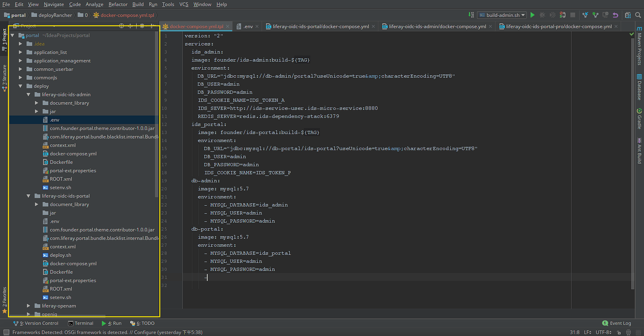Click the 'Frameworks Detected' status message

click(x=107, y=332)
